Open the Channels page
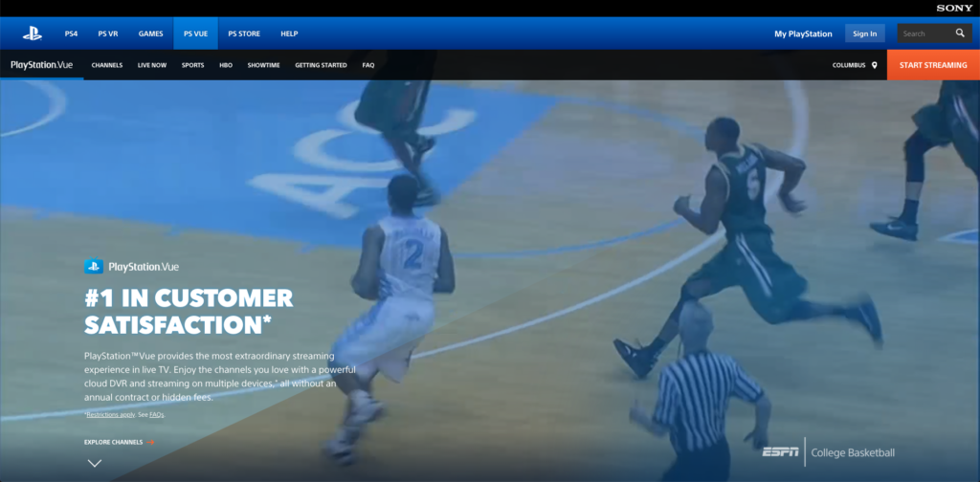 [x=107, y=65]
